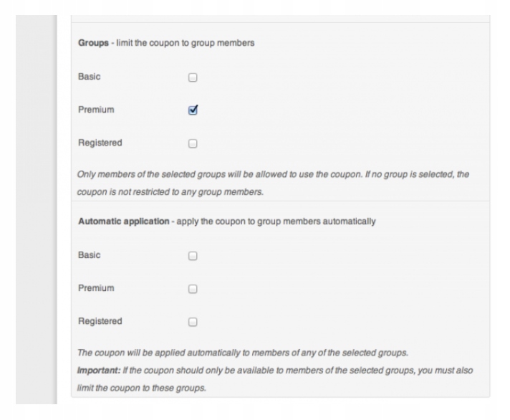Click the Registered label in Groups section
Viewport: 510px width, 420px height.
pos(100,143)
